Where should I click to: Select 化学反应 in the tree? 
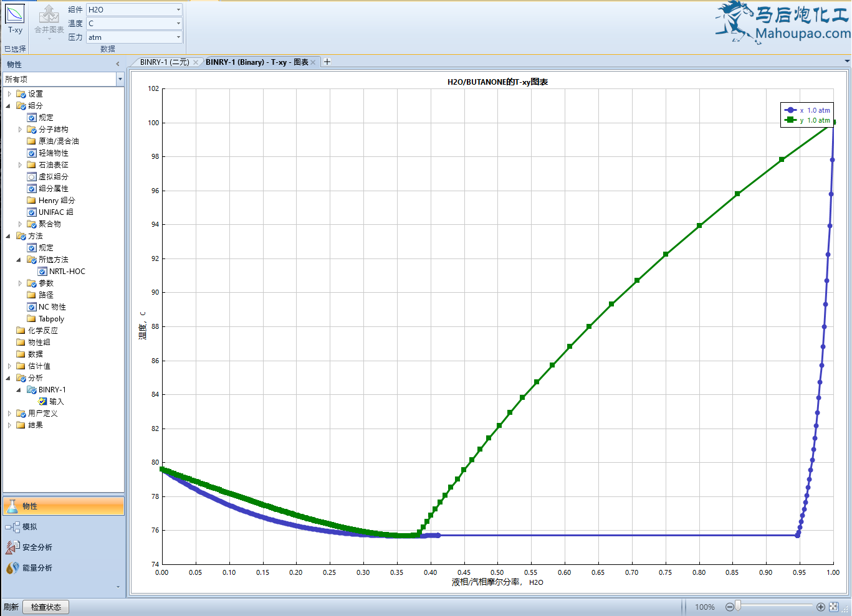click(x=43, y=331)
